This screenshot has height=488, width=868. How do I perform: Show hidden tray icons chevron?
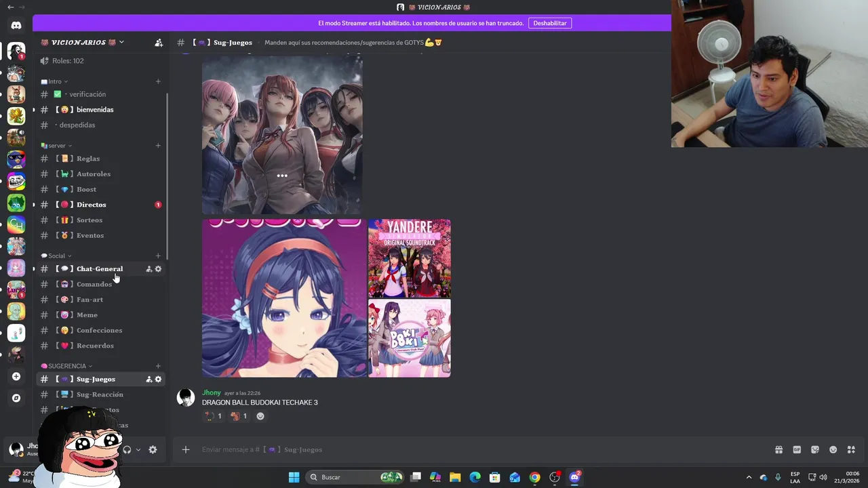749,477
